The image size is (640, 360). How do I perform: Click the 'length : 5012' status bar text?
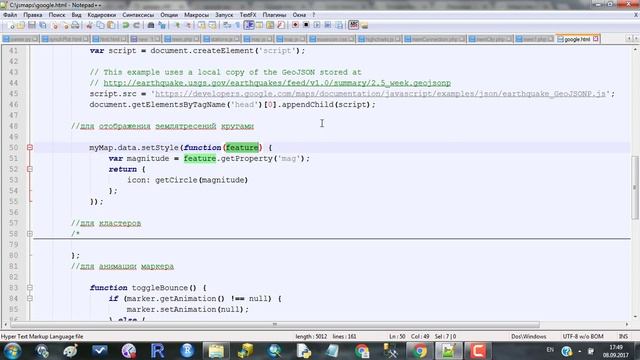(x=311, y=336)
